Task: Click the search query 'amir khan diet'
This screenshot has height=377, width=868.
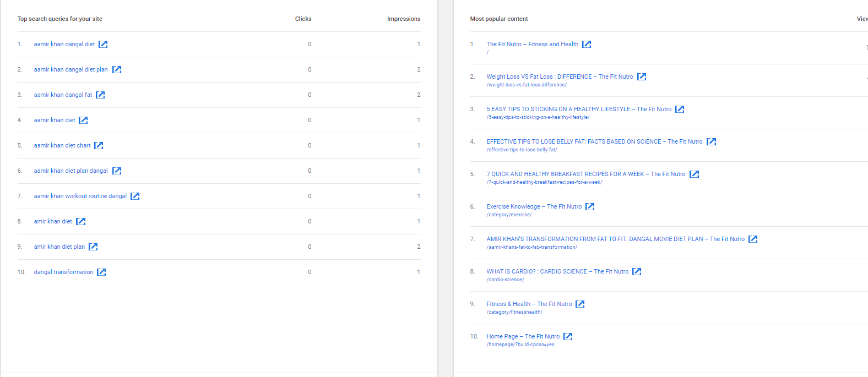Action: (x=53, y=221)
